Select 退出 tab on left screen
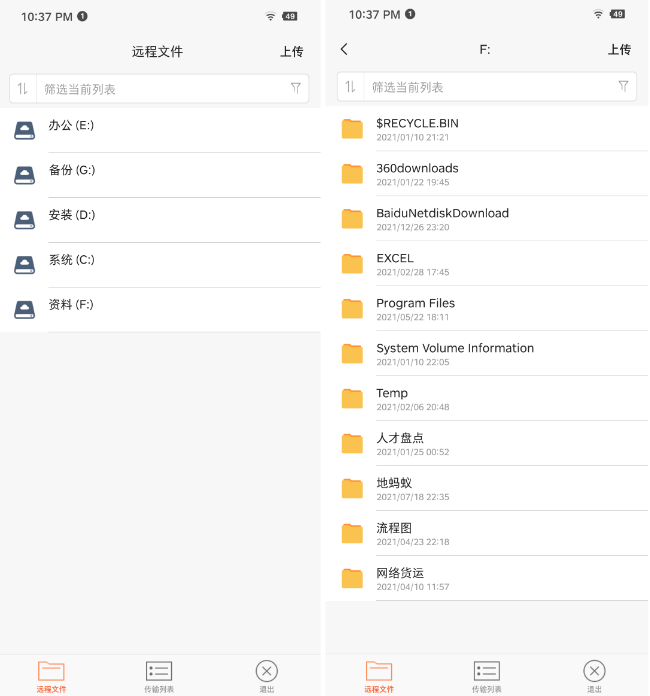Image resolution: width=650 pixels, height=696 pixels. [267, 677]
